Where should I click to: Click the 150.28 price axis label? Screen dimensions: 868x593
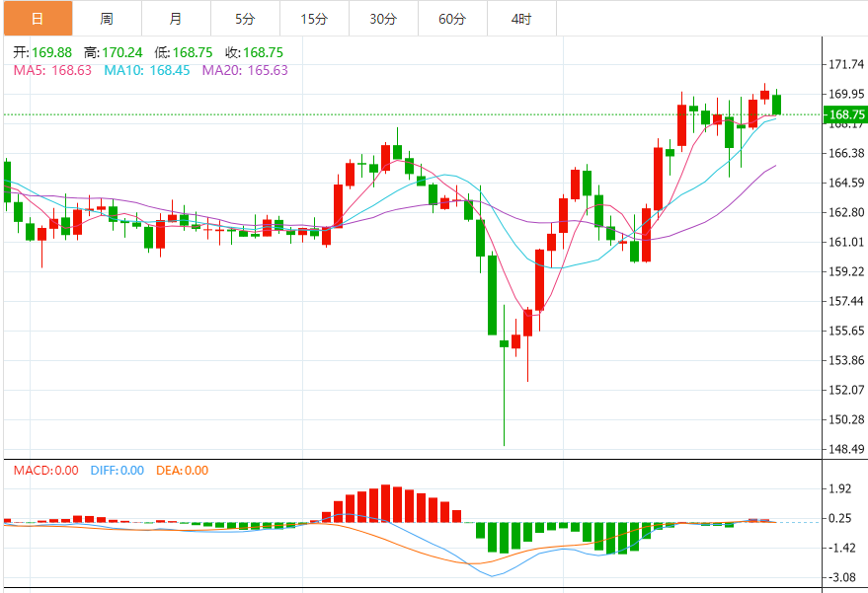pos(846,419)
